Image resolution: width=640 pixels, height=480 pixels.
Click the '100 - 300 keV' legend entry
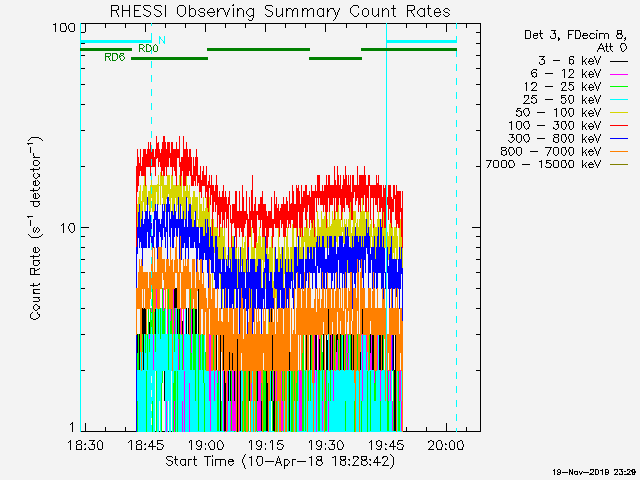pyautogui.click(x=554, y=125)
